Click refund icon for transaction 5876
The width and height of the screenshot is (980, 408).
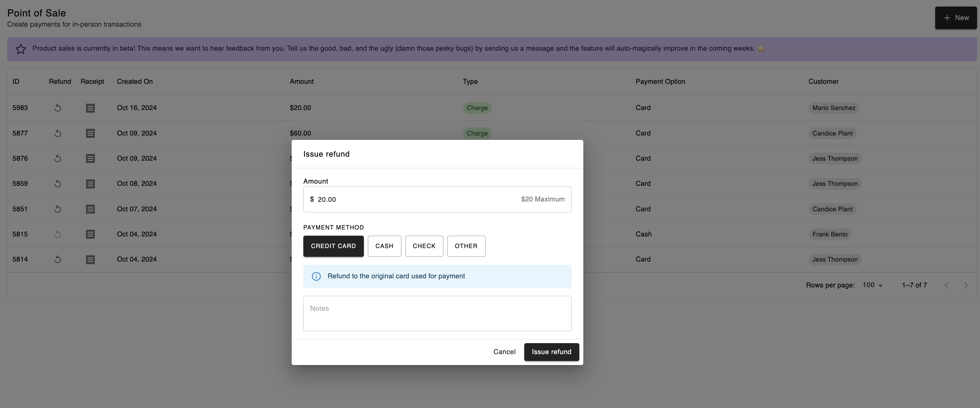click(x=58, y=158)
